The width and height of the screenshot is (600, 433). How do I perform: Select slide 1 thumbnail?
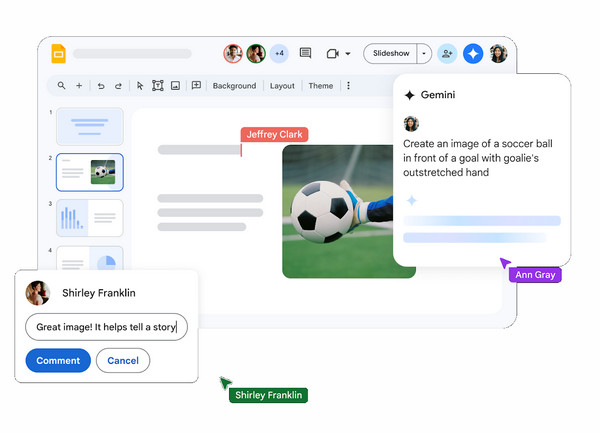[x=90, y=127]
